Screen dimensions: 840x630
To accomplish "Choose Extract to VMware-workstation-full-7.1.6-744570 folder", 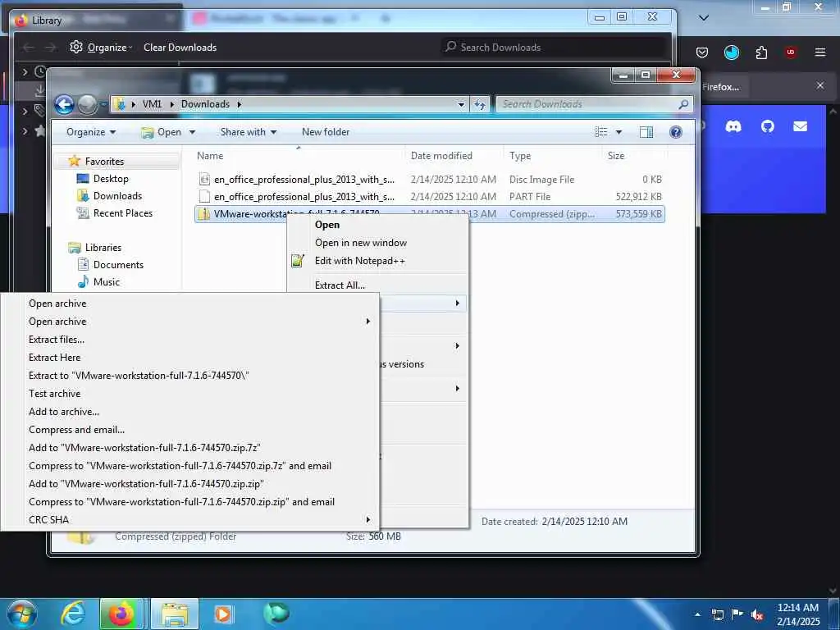I will pyautogui.click(x=139, y=376).
